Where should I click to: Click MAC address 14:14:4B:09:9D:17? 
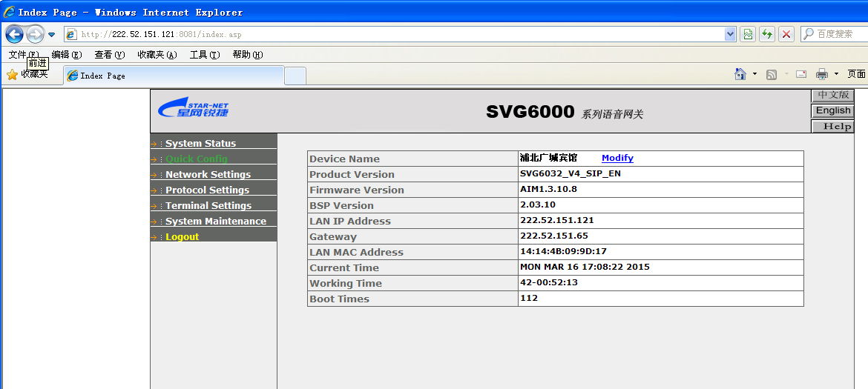[x=564, y=251]
